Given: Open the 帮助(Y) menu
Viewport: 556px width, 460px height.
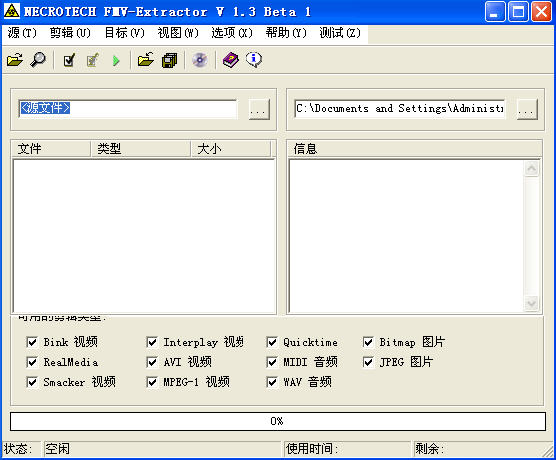Looking at the screenshot, I should point(286,33).
